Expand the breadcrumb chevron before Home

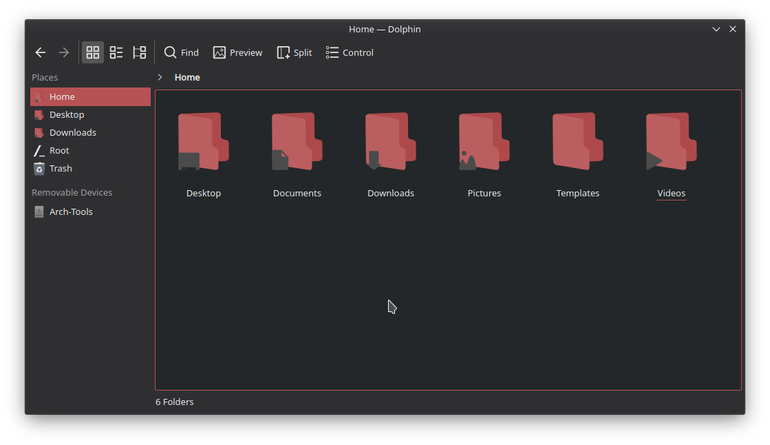[160, 77]
